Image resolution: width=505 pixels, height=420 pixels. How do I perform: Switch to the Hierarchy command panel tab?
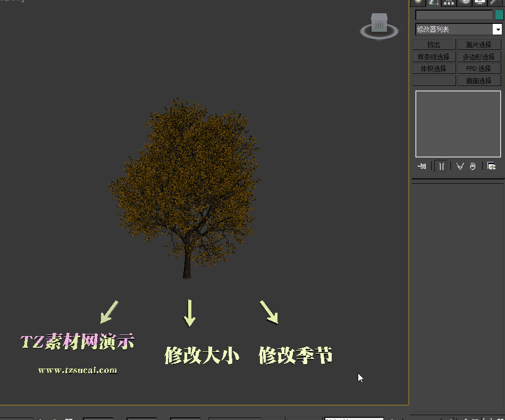click(x=449, y=3)
